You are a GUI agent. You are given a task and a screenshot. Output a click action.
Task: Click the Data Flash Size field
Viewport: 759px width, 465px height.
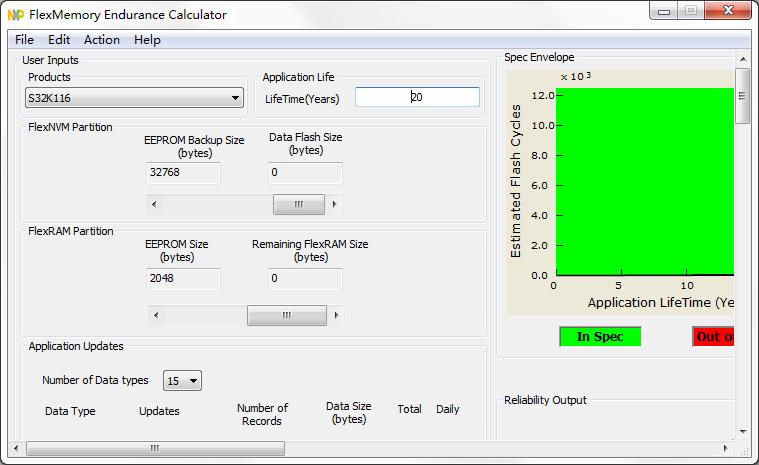coord(305,173)
